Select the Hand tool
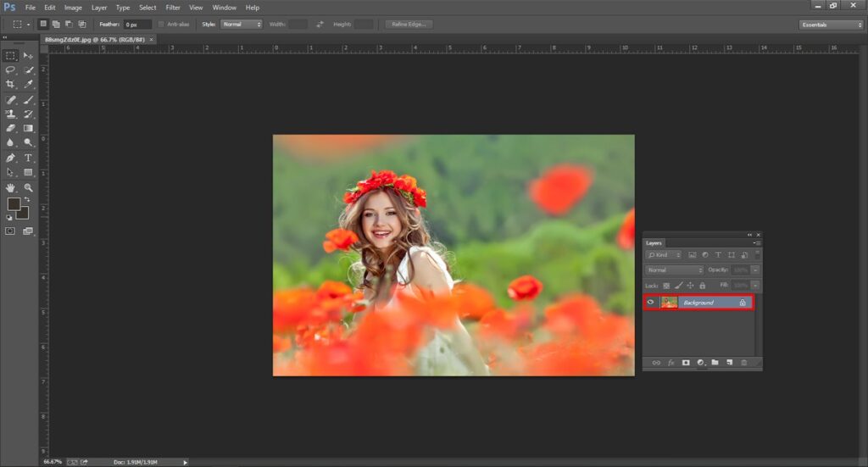The image size is (868, 467). (10, 188)
